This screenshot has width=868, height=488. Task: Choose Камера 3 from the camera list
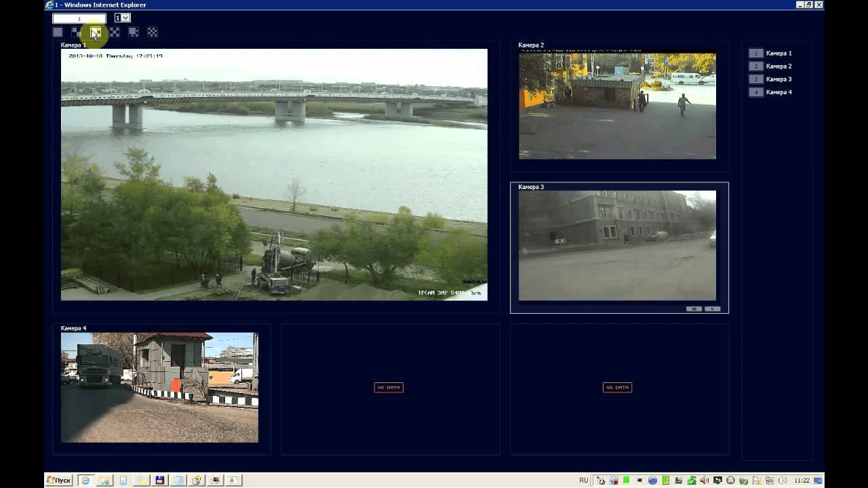tap(778, 79)
